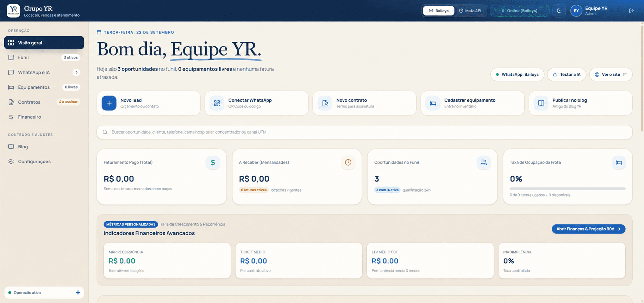Focus the opportunity search field

click(364, 132)
